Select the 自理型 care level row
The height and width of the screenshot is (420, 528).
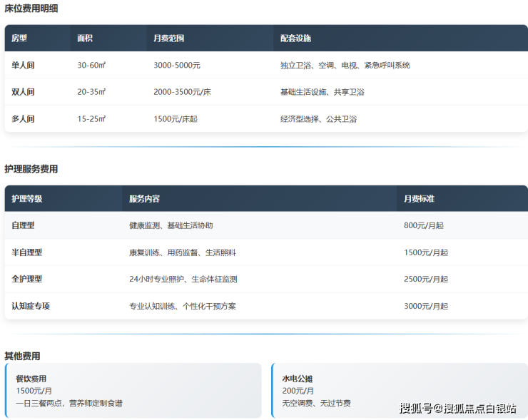pyautogui.click(x=23, y=225)
